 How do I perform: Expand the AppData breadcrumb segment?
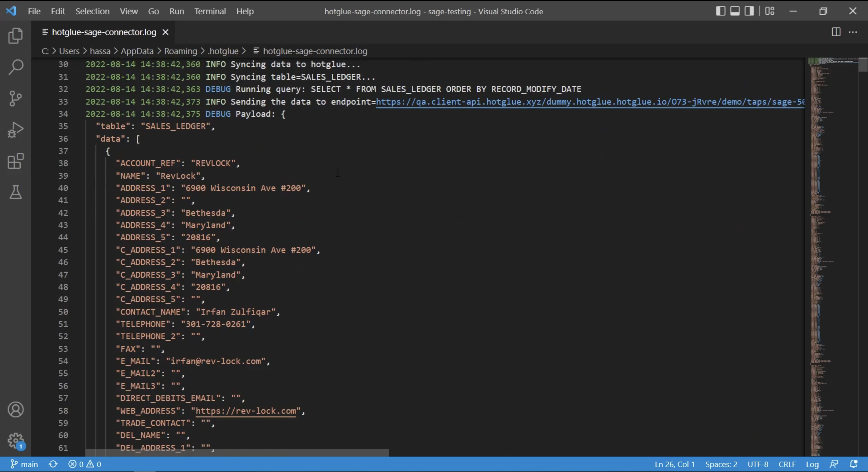137,51
